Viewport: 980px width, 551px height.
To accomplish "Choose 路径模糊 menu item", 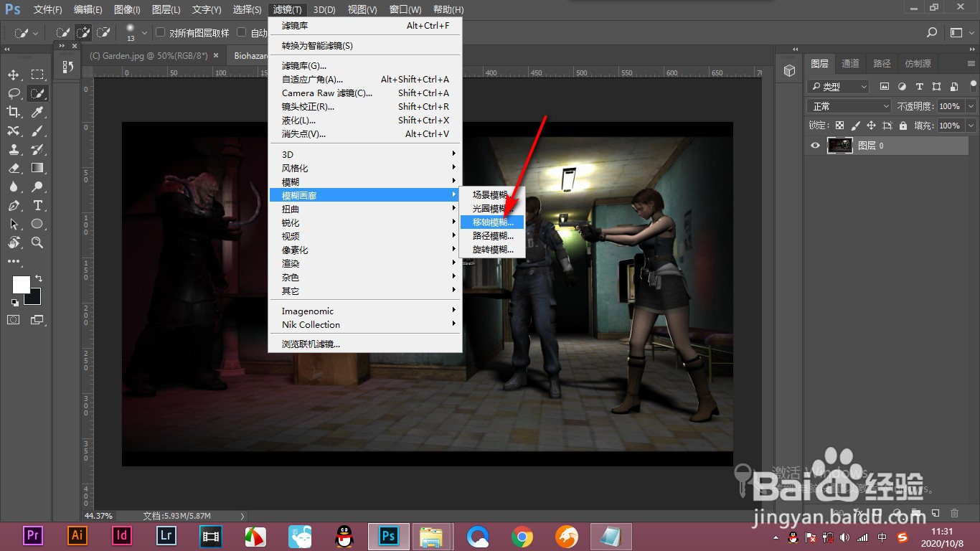I will (x=493, y=236).
